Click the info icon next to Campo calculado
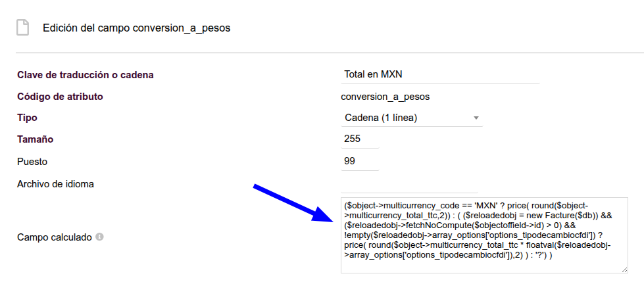 [99, 237]
